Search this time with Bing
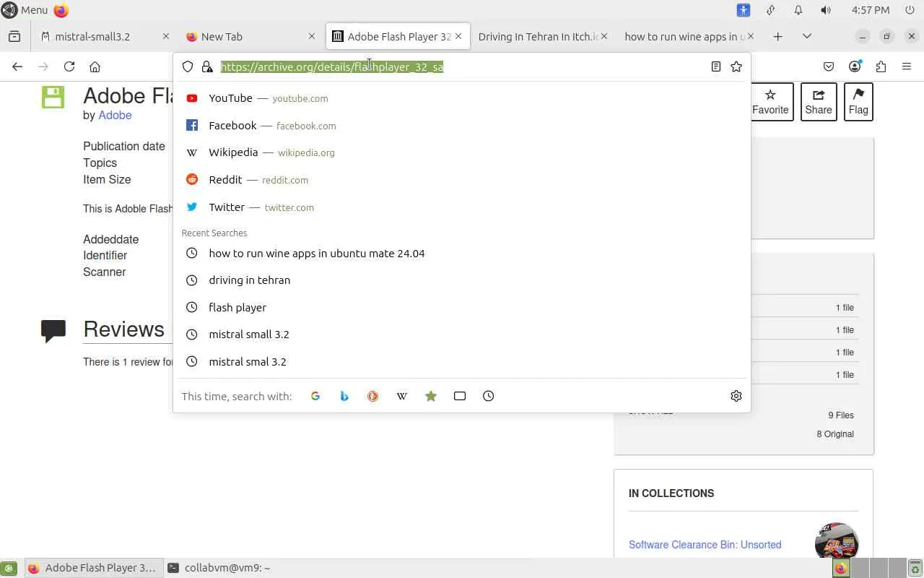924x578 pixels. point(344,396)
